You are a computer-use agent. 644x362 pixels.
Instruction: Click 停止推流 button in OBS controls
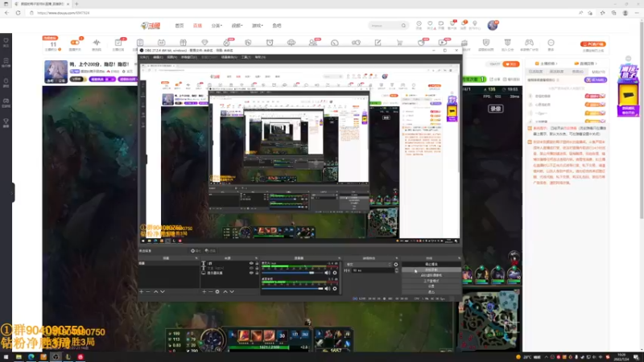pos(431,265)
